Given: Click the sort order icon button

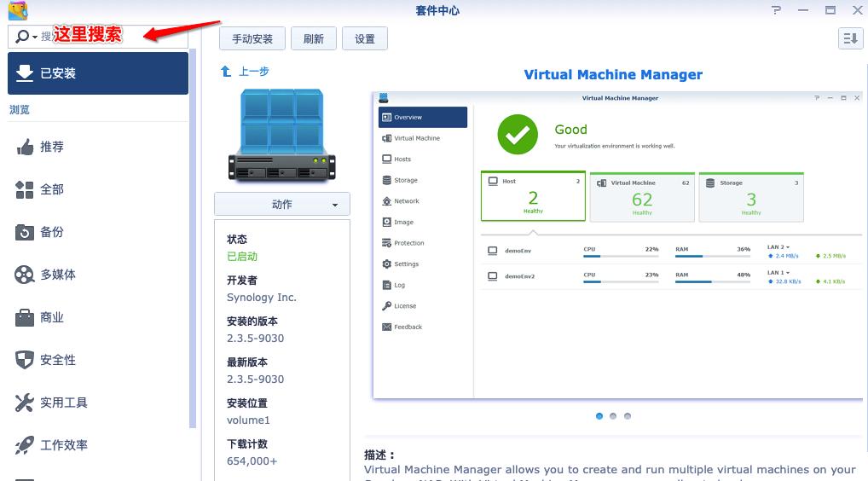Looking at the screenshot, I should coord(850,38).
